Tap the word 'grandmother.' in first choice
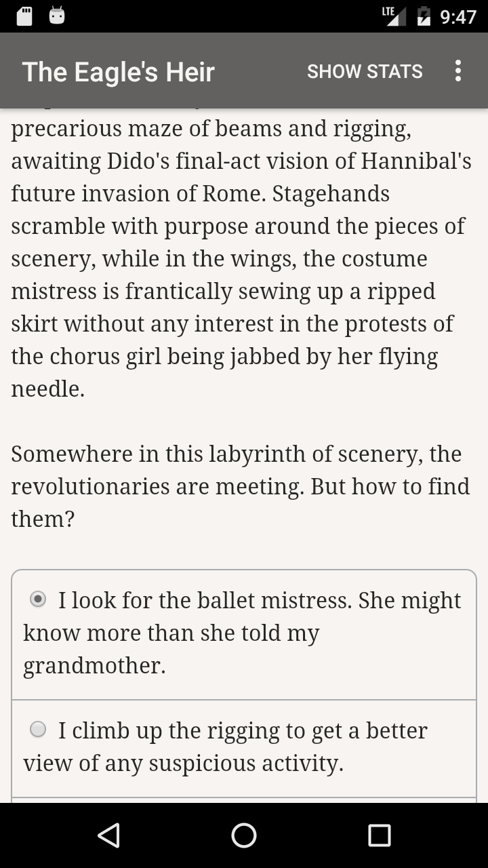The height and width of the screenshot is (868, 488). [x=94, y=665]
